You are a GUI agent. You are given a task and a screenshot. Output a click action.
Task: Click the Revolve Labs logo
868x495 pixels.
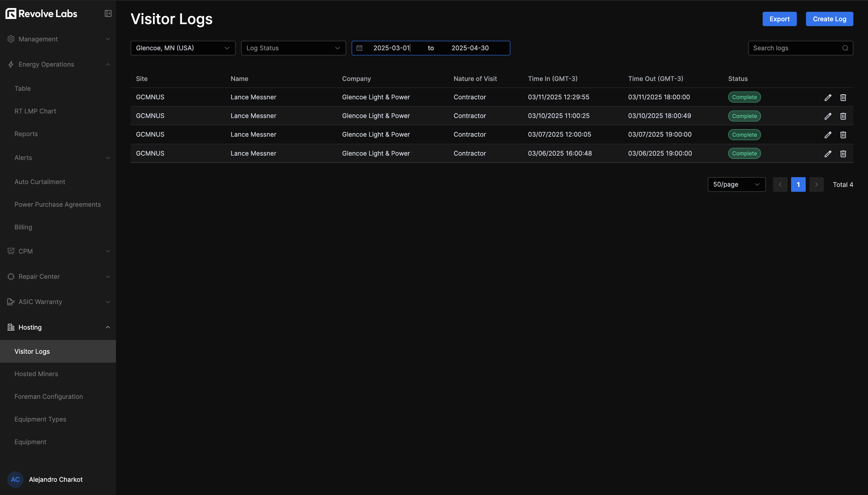[41, 13]
